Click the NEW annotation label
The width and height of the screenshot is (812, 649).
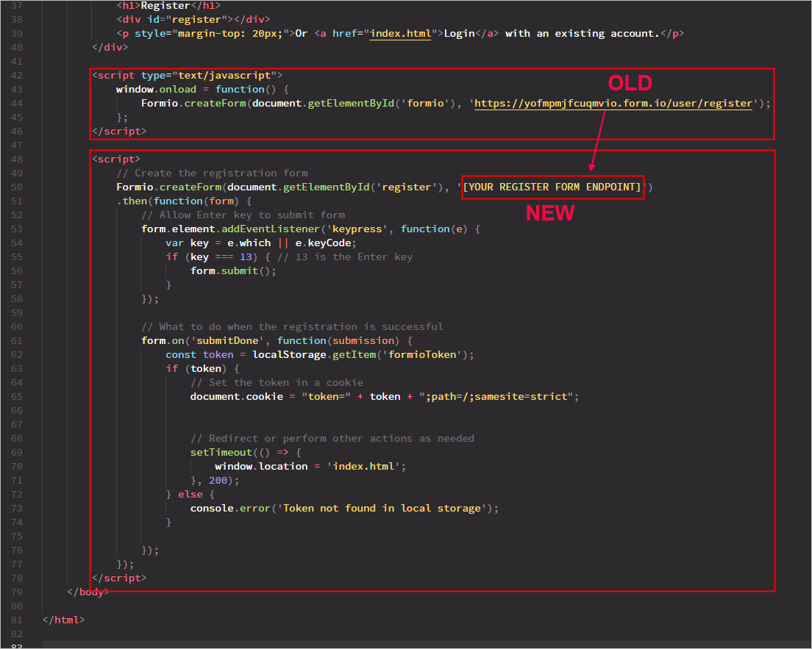[550, 213]
